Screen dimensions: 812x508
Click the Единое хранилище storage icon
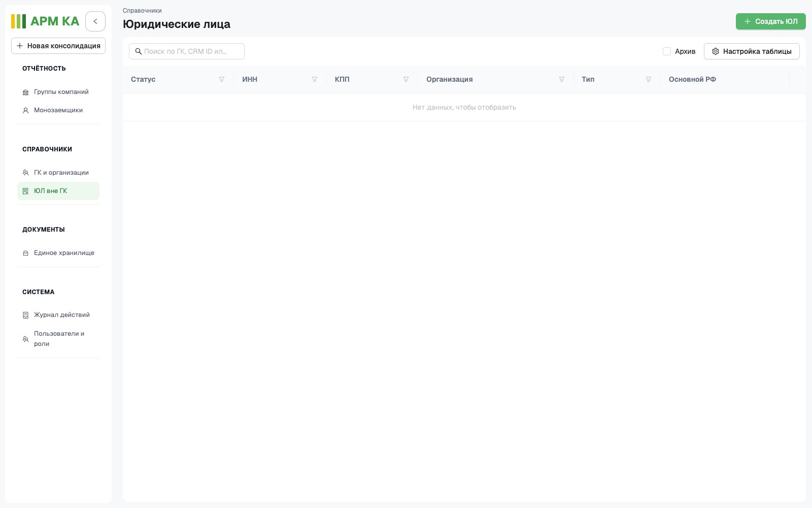pyautogui.click(x=25, y=253)
